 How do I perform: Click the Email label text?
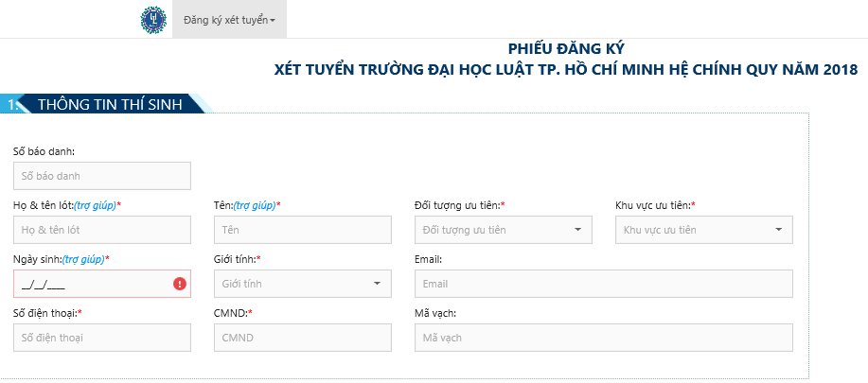428,259
